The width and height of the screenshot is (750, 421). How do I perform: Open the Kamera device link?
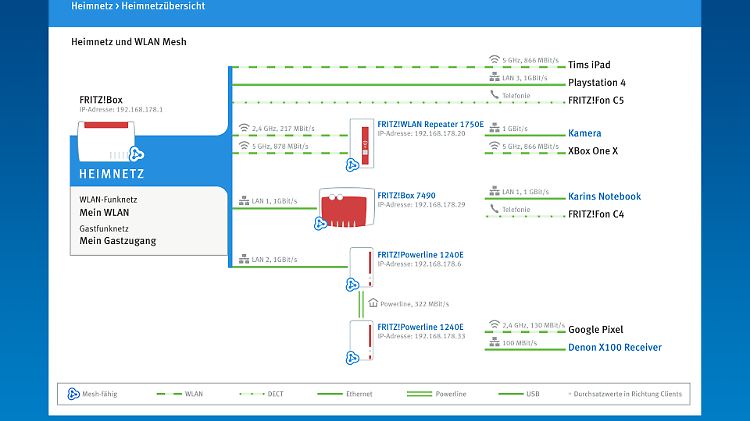(x=585, y=133)
